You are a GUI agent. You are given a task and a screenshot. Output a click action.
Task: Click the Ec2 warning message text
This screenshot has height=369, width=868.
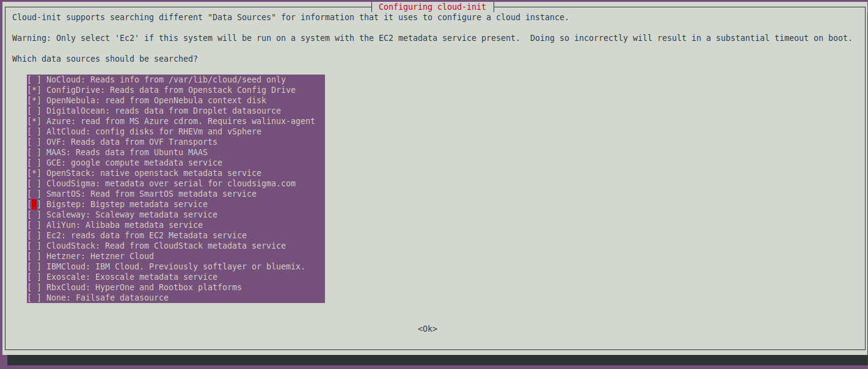(432, 38)
